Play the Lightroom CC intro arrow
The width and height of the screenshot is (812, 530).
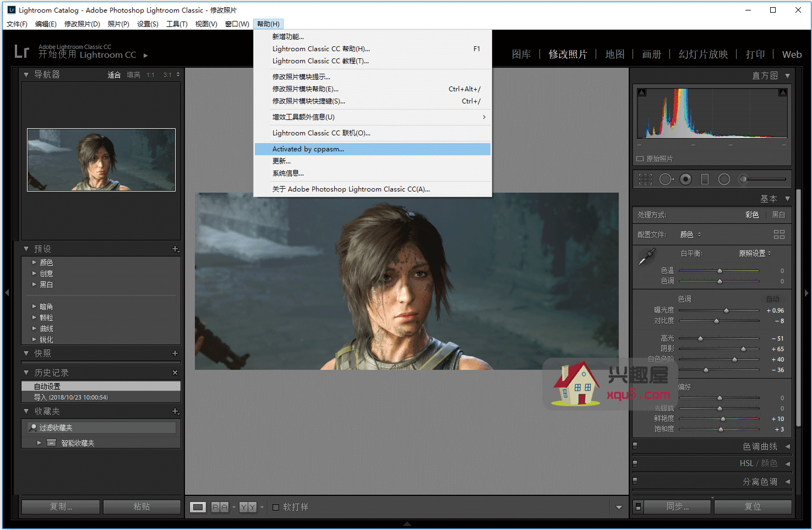146,55
